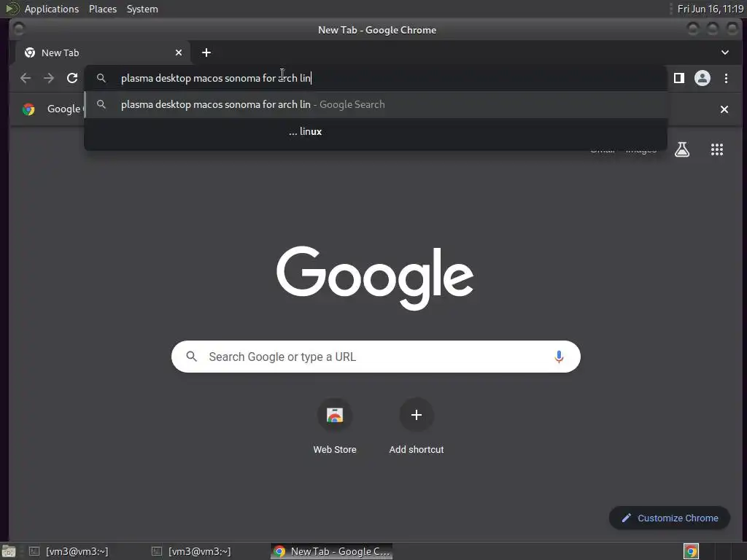
Task: Focus the 'Search Google or type a URL' box
Action: (376, 357)
